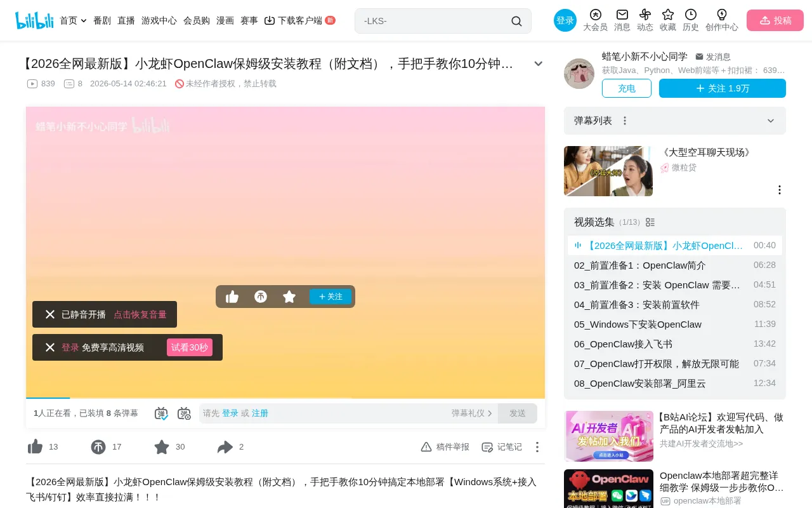The width and height of the screenshot is (812, 508).
Task: Open danmaku settings icon beside the danmaku toggle
Action: click(184, 413)
